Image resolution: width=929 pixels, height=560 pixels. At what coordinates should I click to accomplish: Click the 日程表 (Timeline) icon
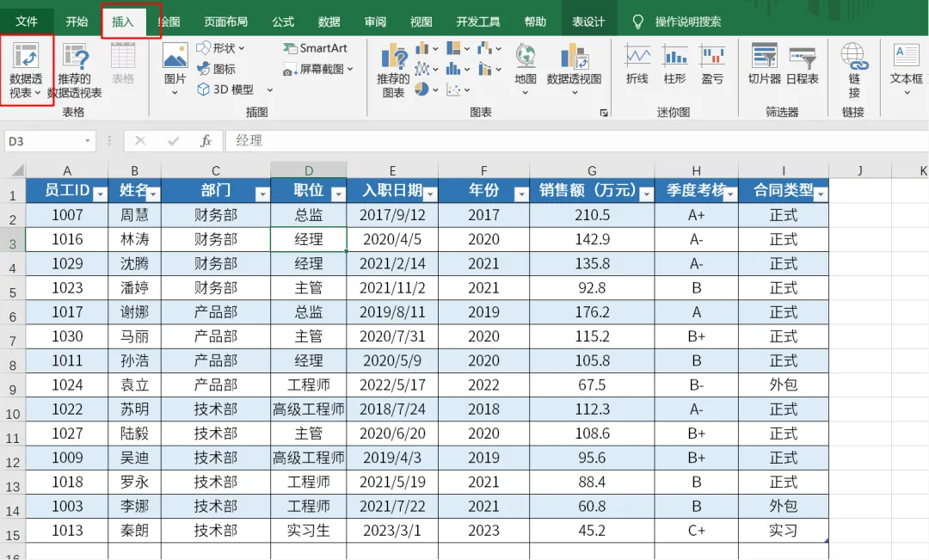point(803,58)
